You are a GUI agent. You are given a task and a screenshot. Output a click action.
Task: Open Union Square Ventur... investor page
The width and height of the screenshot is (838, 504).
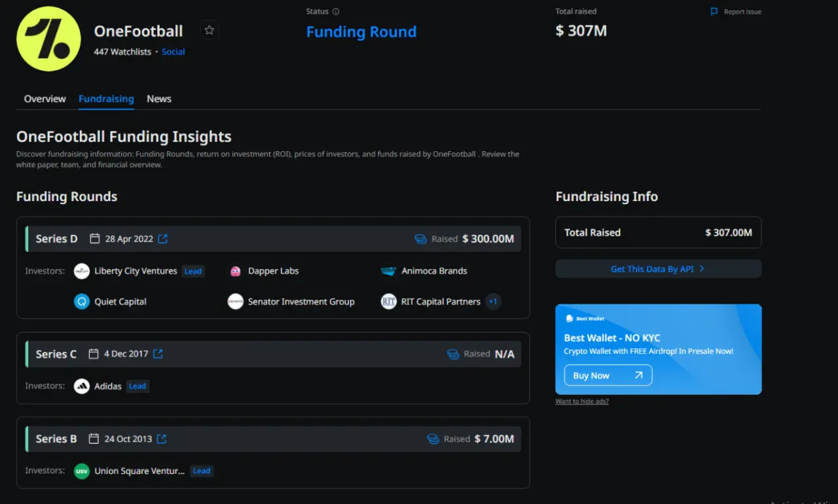(x=139, y=471)
